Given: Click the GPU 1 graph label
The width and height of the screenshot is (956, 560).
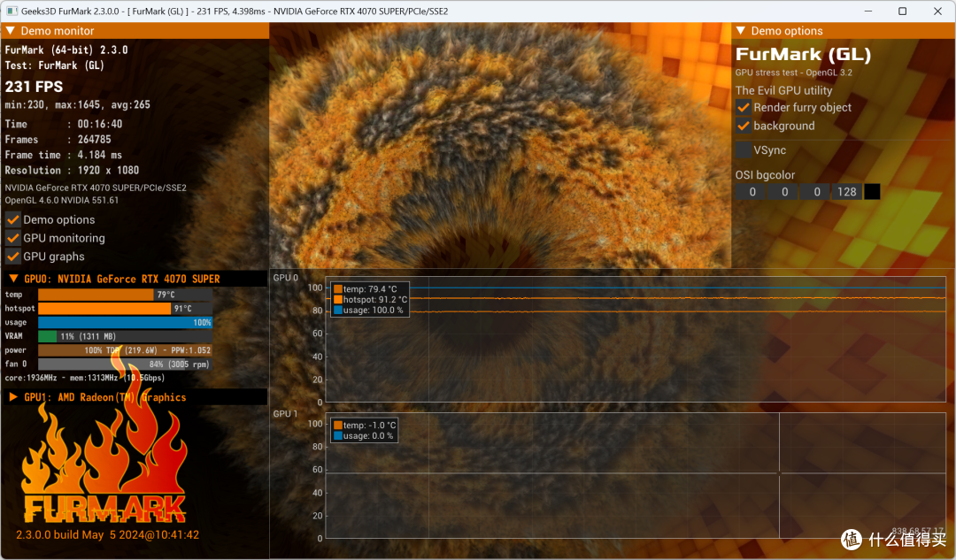Looking at the screenshot, I should pyautogui.click(x=285, y=414).
